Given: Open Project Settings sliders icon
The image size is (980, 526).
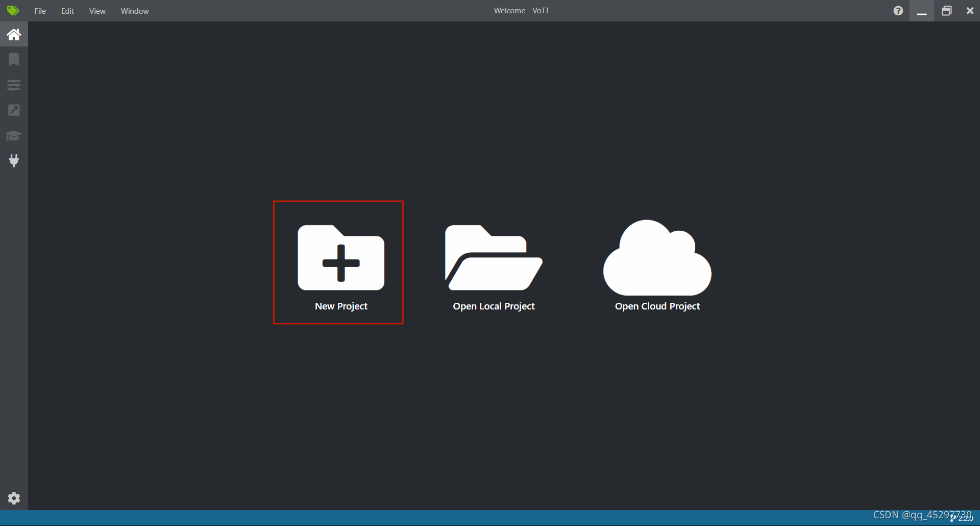Looking at the screenshot, I should (x=14, y=85).
